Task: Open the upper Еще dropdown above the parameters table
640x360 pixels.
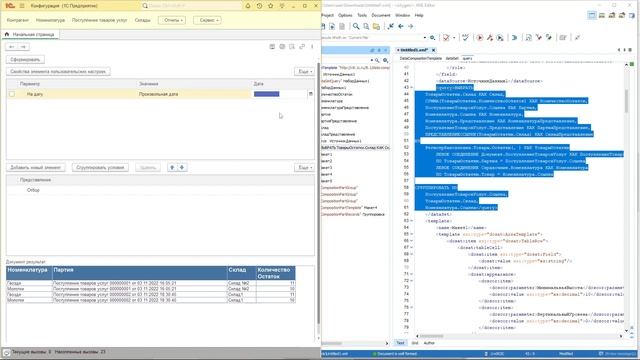Action: click(304, 71)
